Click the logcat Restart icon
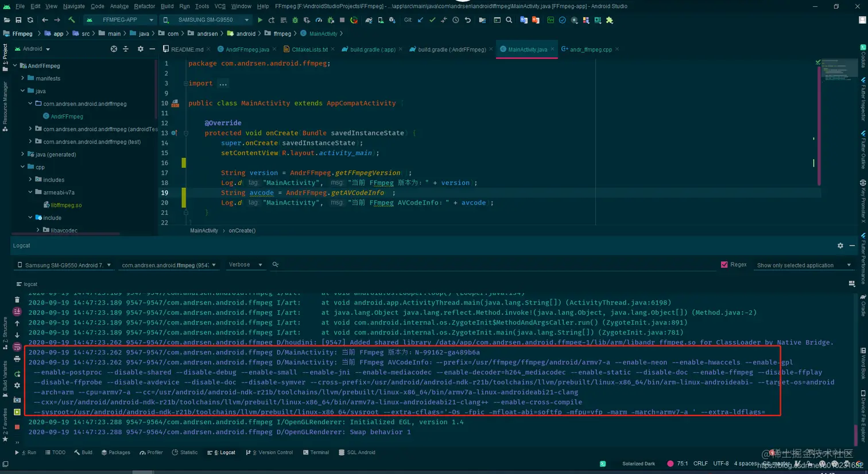Screen dimensions: 868x474 [17, 374]
